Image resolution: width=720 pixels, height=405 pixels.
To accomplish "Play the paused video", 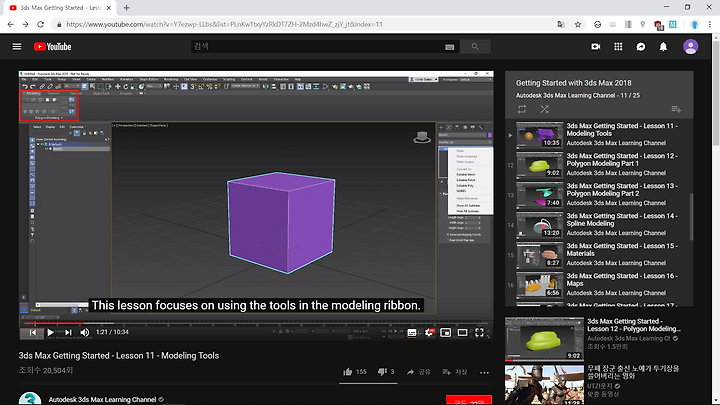I will click(x=51, y=332).
